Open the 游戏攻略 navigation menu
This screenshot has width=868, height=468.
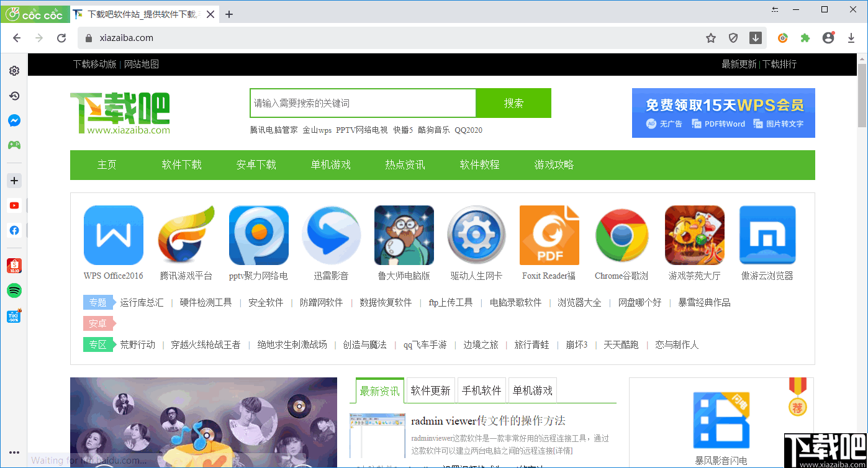[x=553, y=164]
